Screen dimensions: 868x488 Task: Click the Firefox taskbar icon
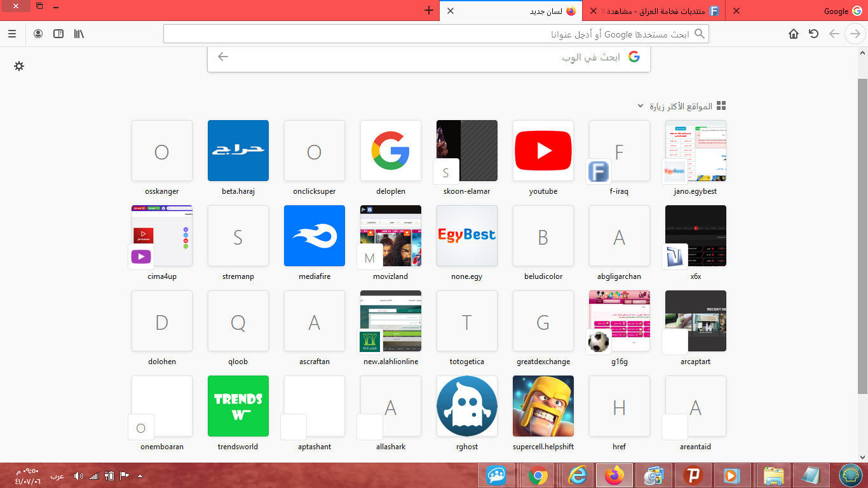[x=614, y=475]
